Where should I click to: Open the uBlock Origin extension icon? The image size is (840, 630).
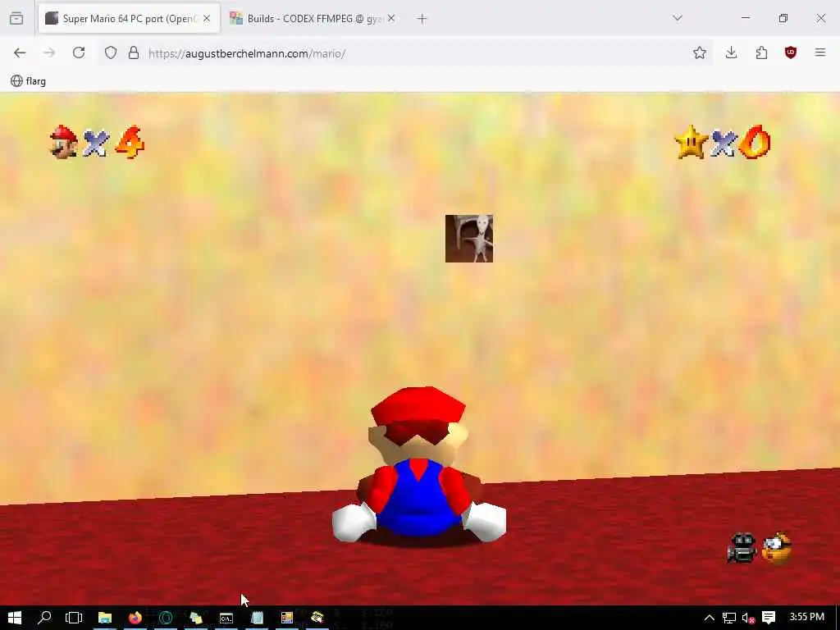pyautogui.click(x=791, y=52)
